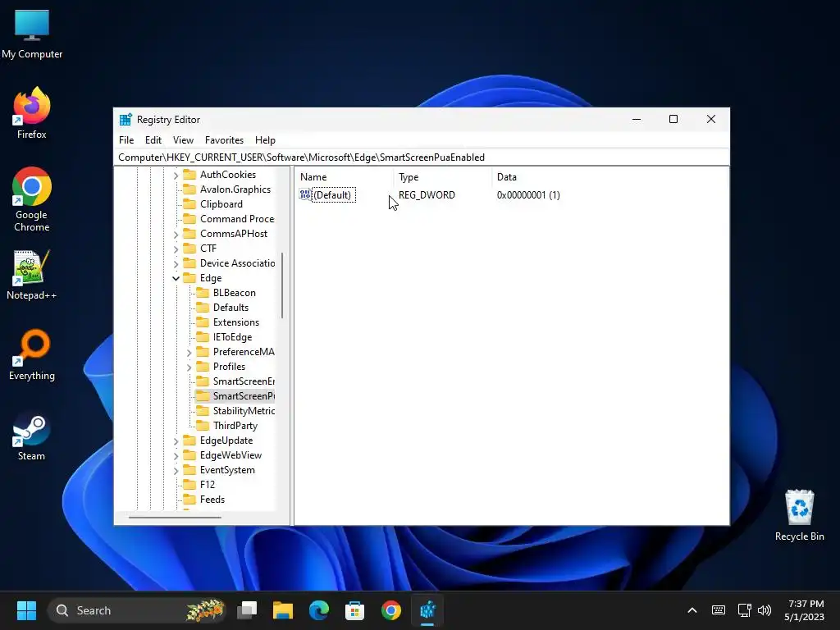840x630 pixels.
Task: Select the F12 key folder
Action: pos(189,485)
